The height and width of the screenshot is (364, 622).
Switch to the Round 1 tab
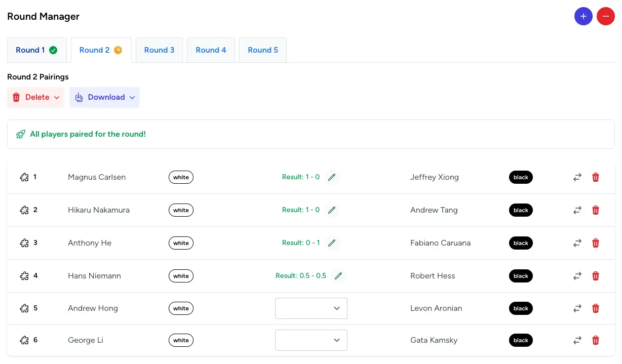point(36,50)
